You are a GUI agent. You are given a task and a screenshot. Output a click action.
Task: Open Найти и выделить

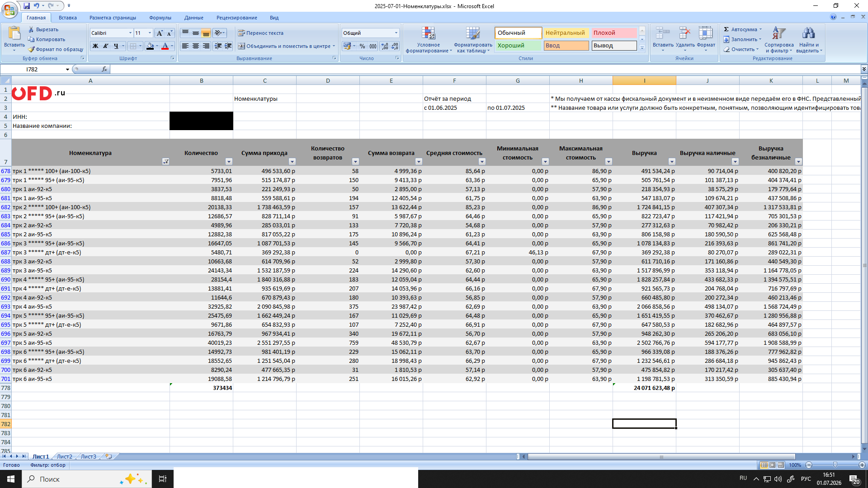coord(809,40)
